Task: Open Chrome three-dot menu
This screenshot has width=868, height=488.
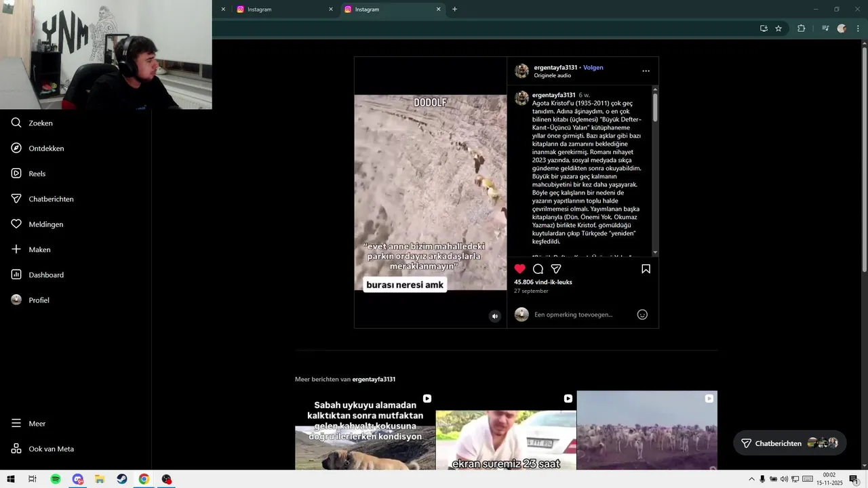Action: pos(859,28)
